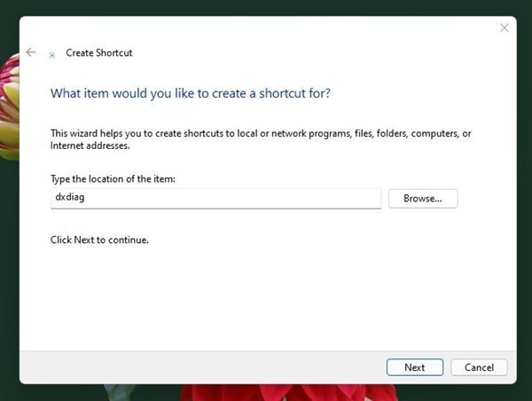Continue with the Next button

[415, 367]
